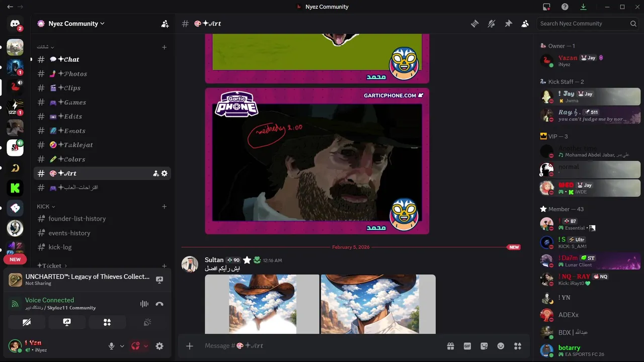Open apps launcher in message bar

click(518, 346)
